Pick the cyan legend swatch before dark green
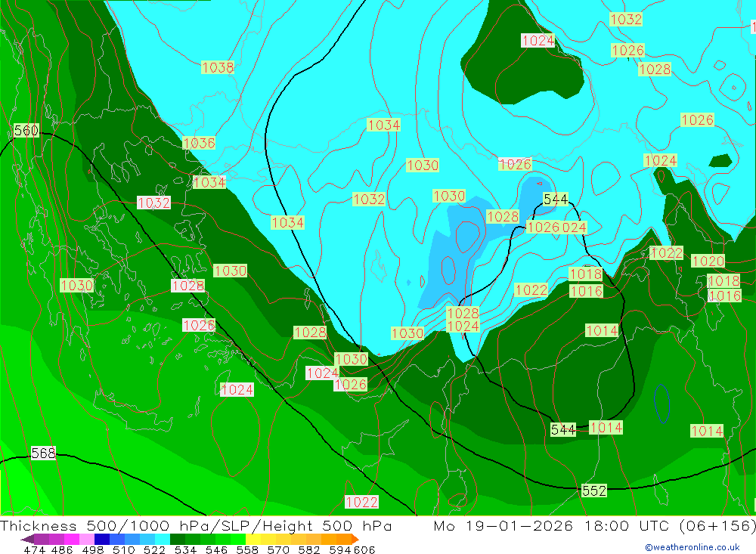 (x=163, y=539)
